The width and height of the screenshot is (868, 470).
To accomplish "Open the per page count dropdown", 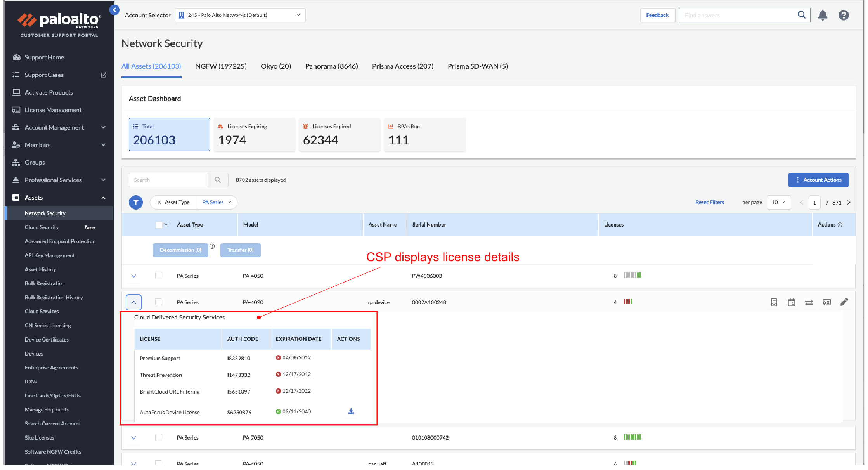I will click(778, 202).
